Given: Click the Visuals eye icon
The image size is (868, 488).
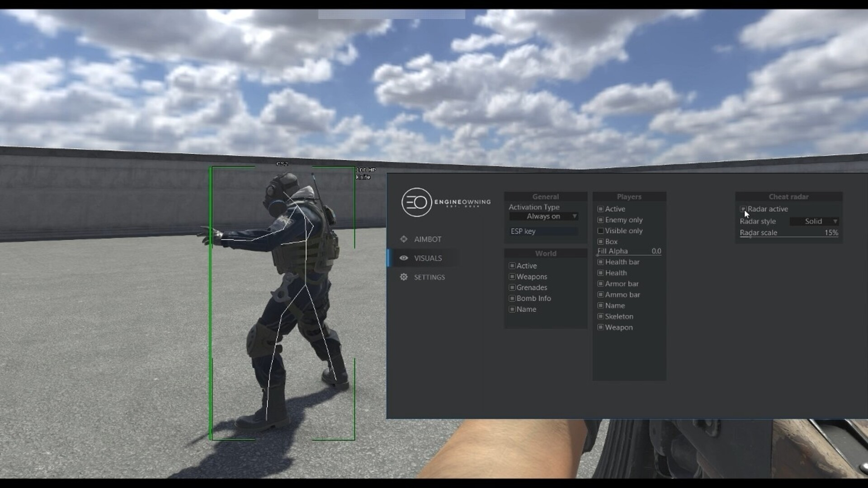Looking at the screenshot, I should coord(404,258).
